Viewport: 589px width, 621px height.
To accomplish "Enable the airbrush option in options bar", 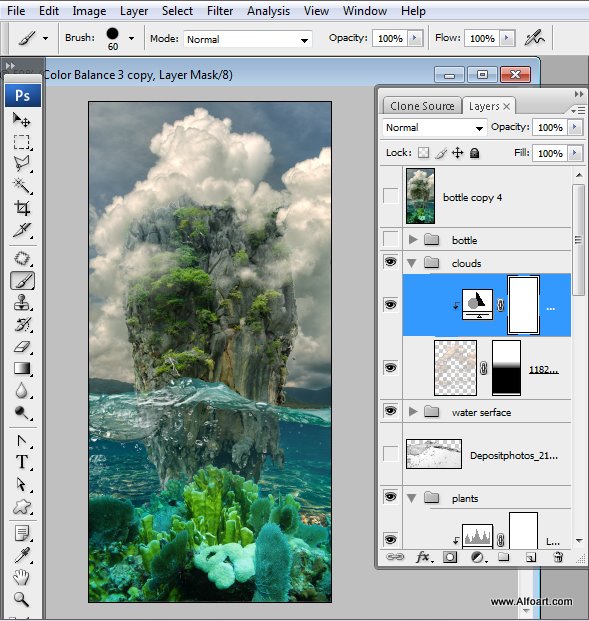I will (x=534, y=38).
